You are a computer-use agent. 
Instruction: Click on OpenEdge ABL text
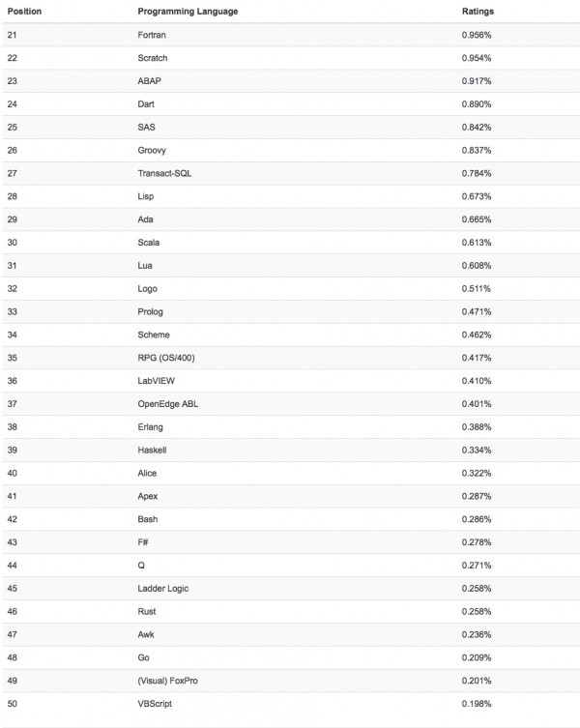coord(168,404)
